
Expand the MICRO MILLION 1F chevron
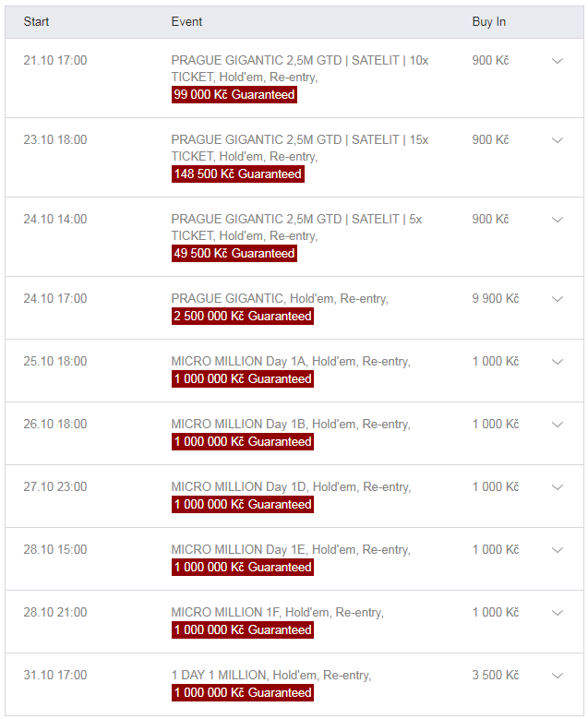557,613
